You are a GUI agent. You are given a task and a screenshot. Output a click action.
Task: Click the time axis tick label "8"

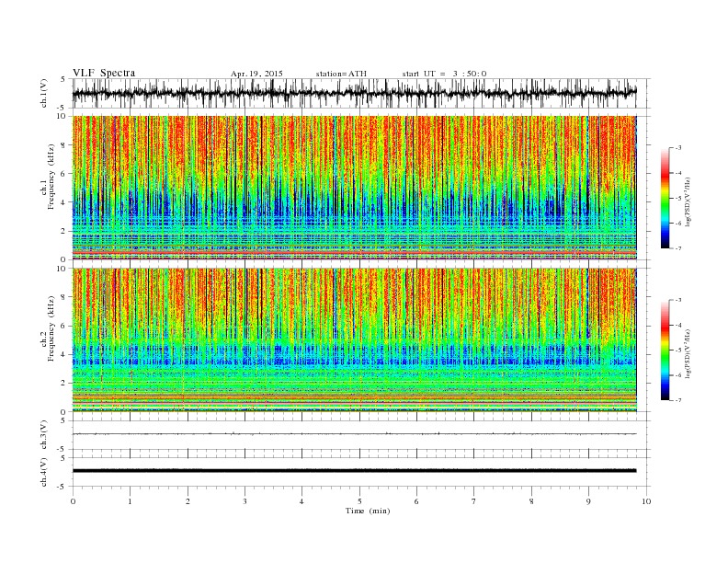click(531, 501)
